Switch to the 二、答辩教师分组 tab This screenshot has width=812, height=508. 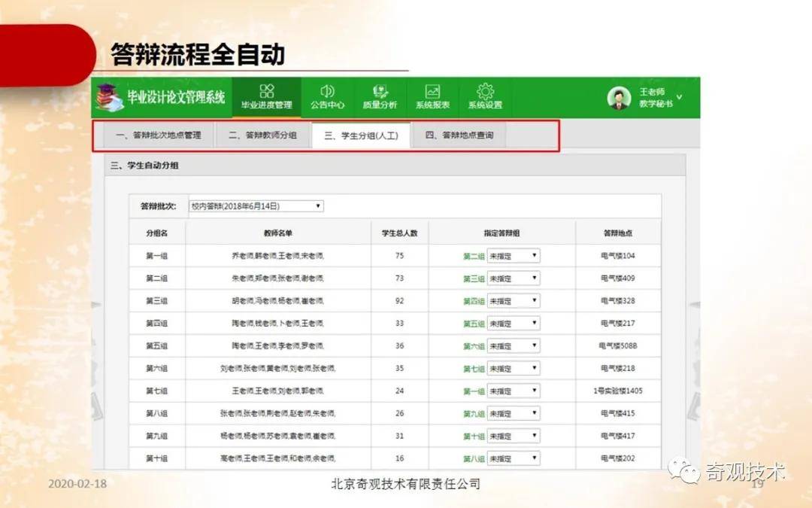(x=262, y=136)
